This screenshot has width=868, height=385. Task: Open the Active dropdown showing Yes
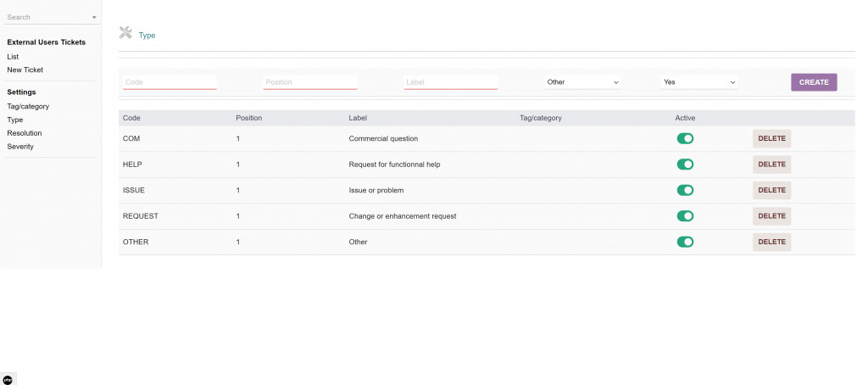(x=699, y=82)
